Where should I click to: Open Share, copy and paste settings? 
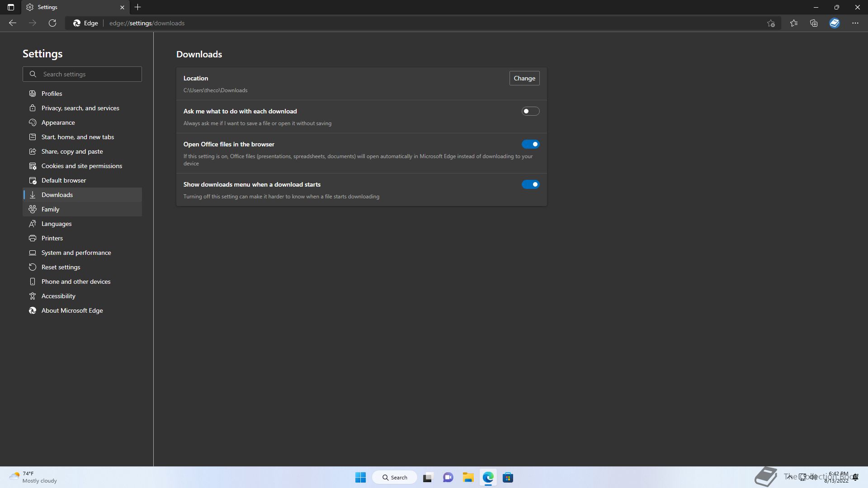(x=82, y=151)
